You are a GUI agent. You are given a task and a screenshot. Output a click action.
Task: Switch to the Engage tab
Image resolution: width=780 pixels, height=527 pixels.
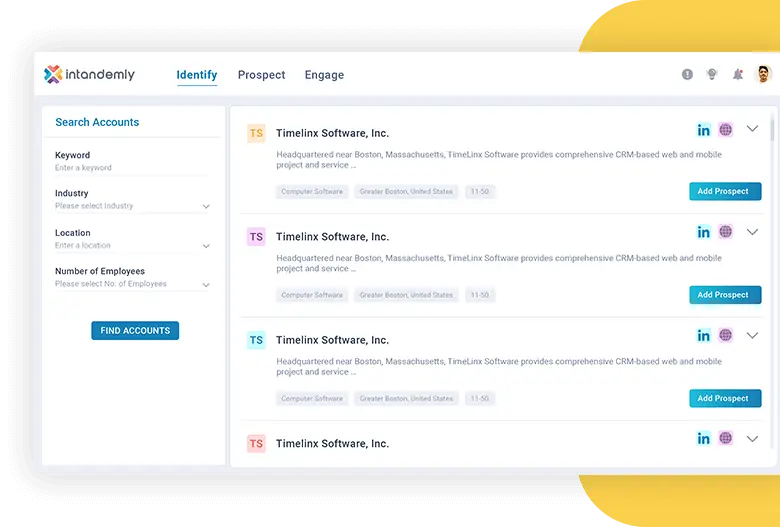coord(324,75)
